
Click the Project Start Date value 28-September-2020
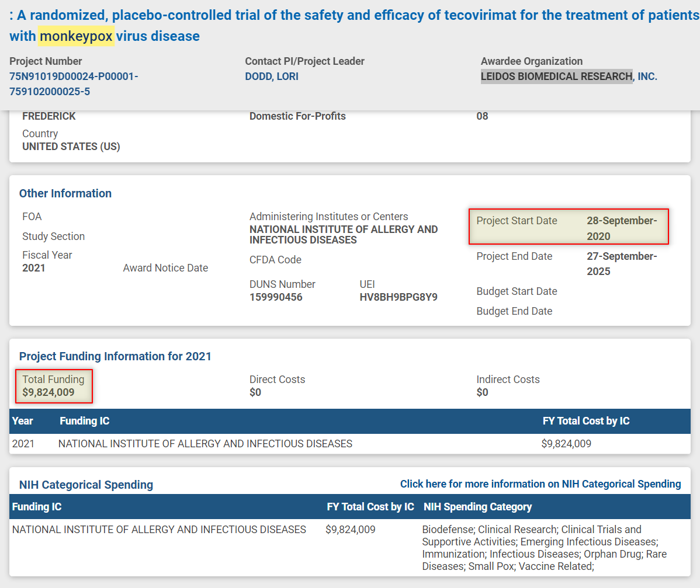tap(621, 228)
